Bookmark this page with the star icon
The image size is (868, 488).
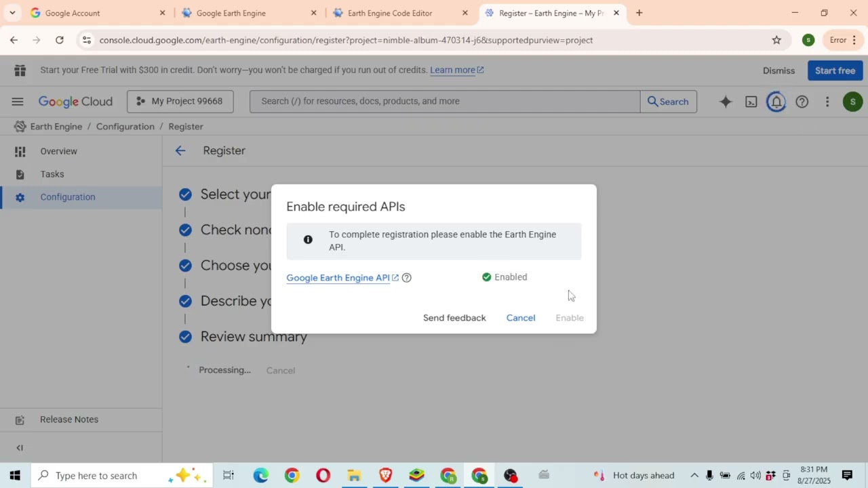tap(776, 40)
